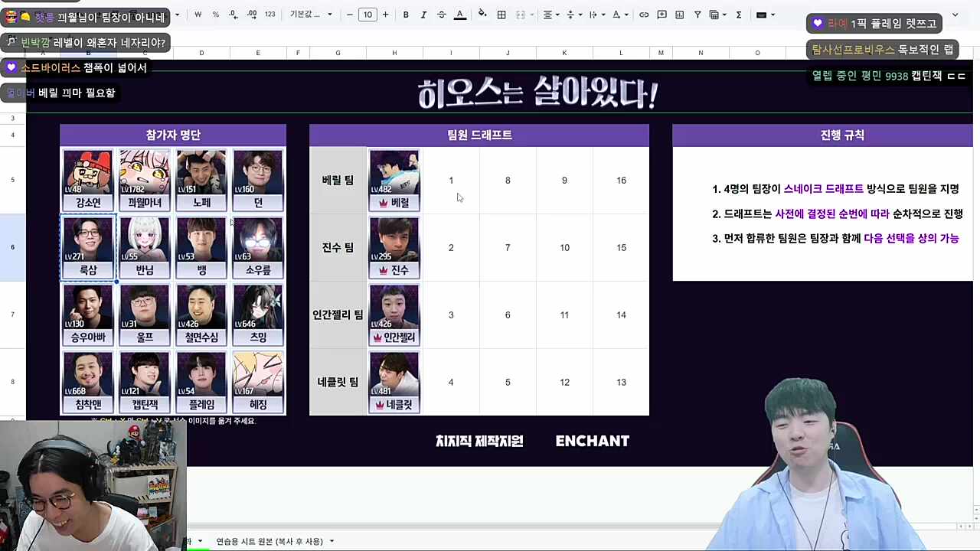Select the 울프 participant portrait
Image resolution: width=980 pixels, height=551 pixels.
click(x=145, y=315)
